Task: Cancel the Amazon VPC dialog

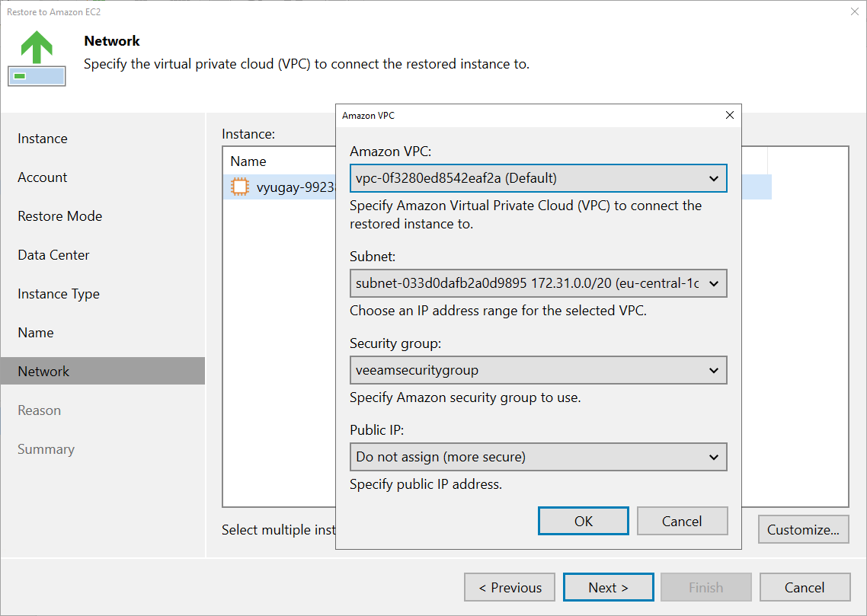Action: pos(682,521)
